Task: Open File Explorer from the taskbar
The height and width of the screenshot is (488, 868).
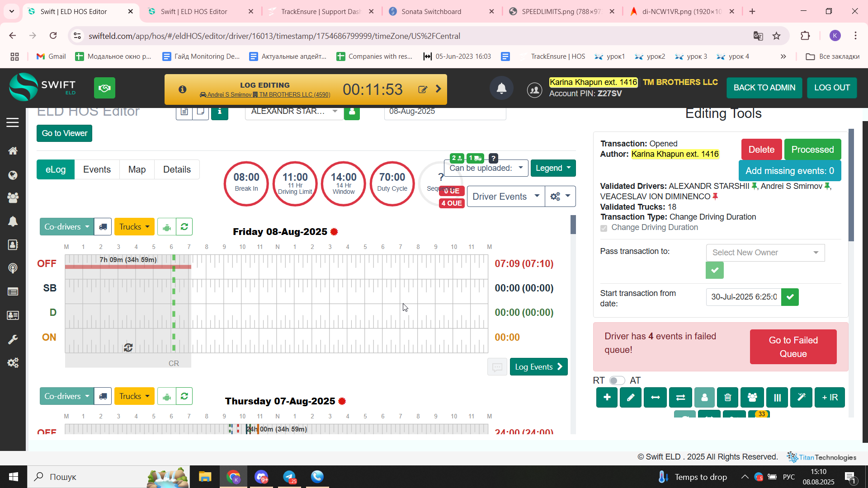Action: coord(205,477)
